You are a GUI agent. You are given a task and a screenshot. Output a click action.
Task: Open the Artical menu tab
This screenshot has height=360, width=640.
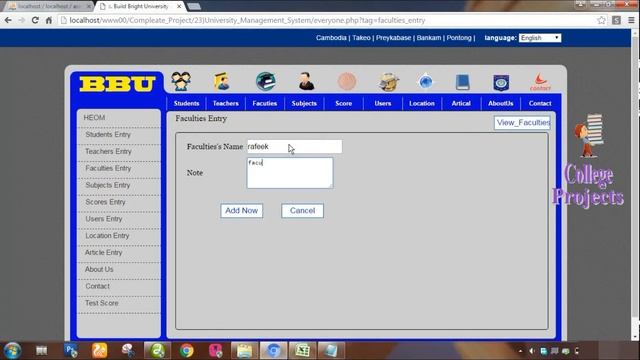click(461, 103)
